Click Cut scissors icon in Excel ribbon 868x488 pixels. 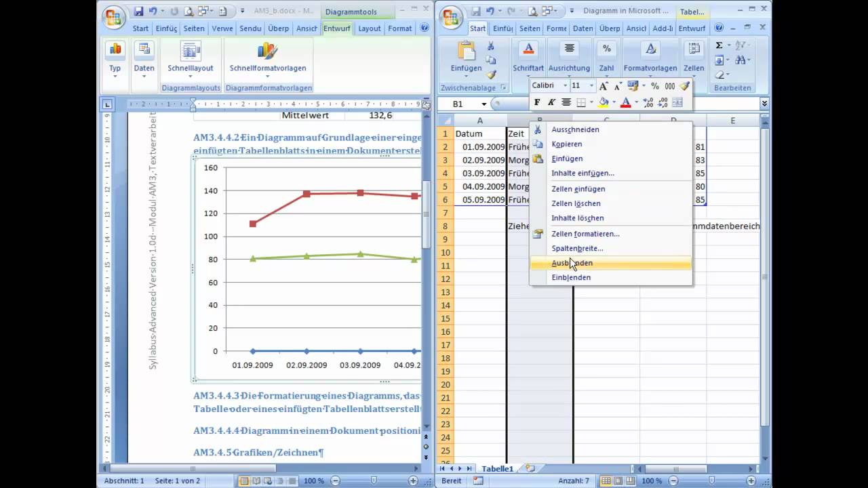click(x=491, y=46)
